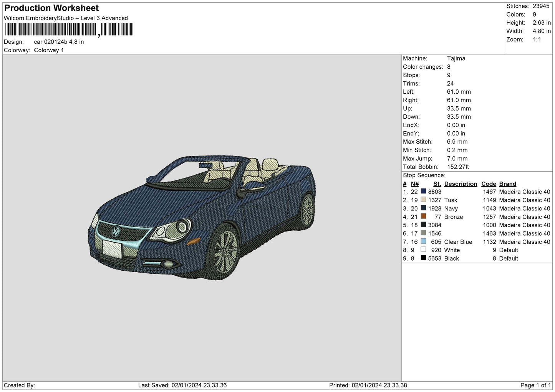Click the 'Production Worksheet' heading
555x392 pixels.
click(x=51, y=8)
